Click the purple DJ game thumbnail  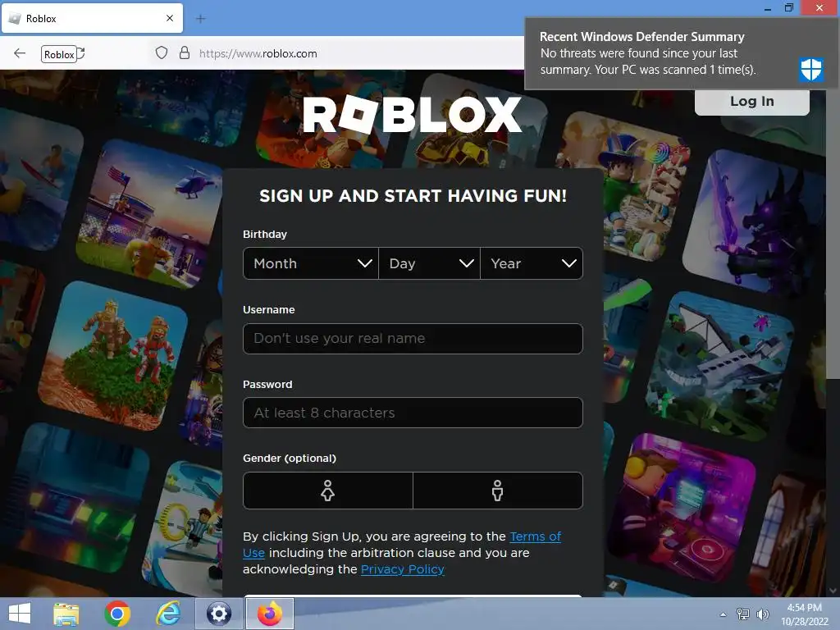pos(683,508)
